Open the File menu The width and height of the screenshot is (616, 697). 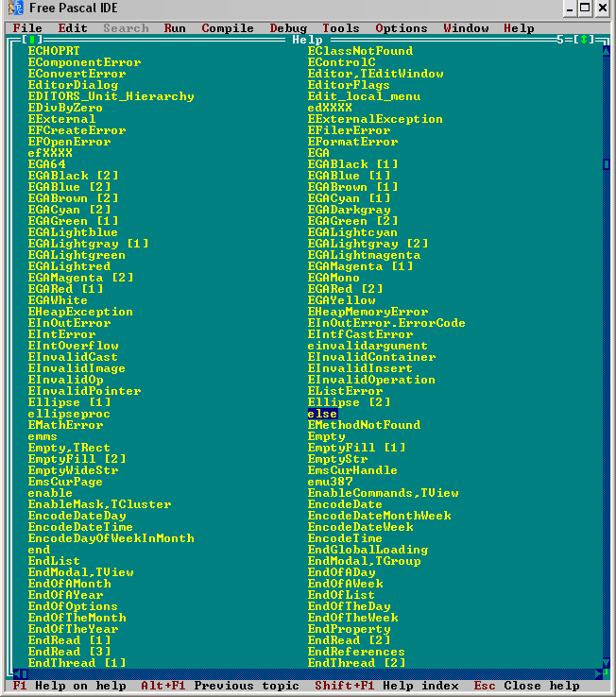(x=27, y=28)
